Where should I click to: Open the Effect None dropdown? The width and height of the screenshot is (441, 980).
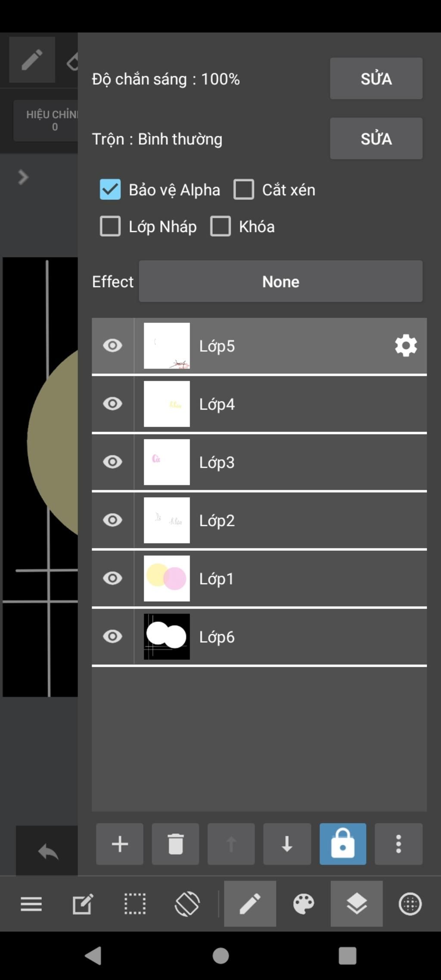tap(280, 281)
